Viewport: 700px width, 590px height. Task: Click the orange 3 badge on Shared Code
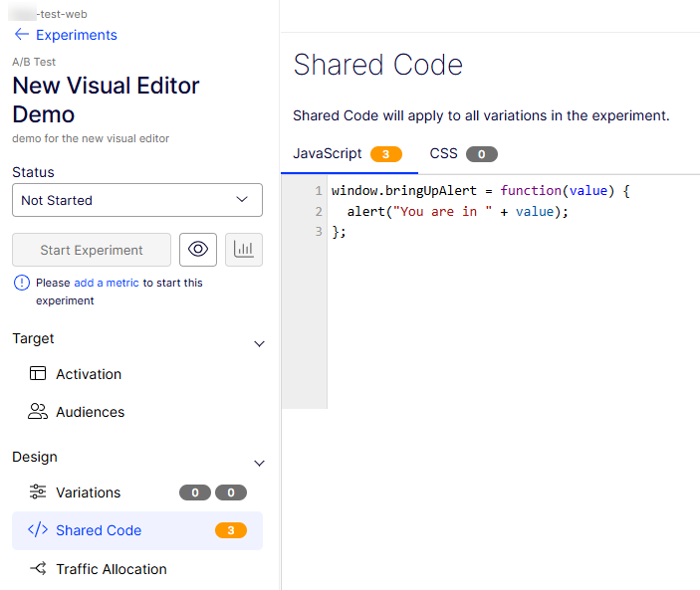230,530
